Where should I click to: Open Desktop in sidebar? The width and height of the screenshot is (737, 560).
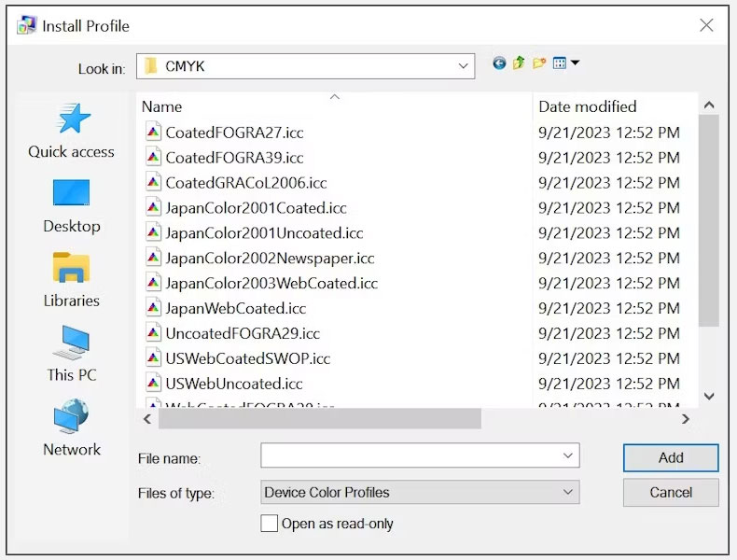72,206
